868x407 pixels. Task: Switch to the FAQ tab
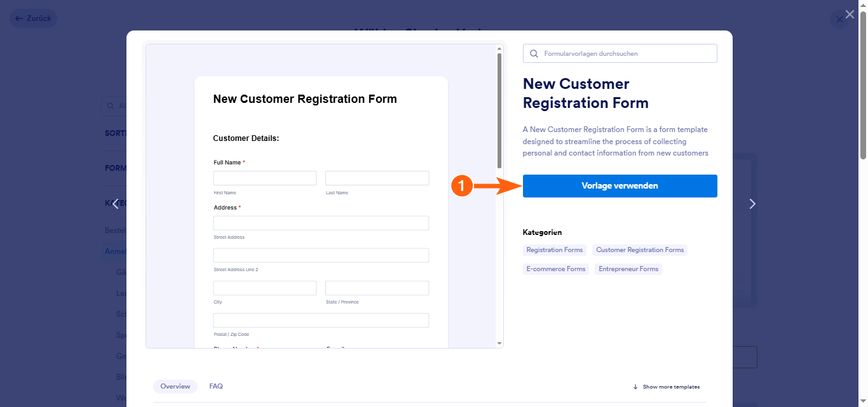point(216,386)
